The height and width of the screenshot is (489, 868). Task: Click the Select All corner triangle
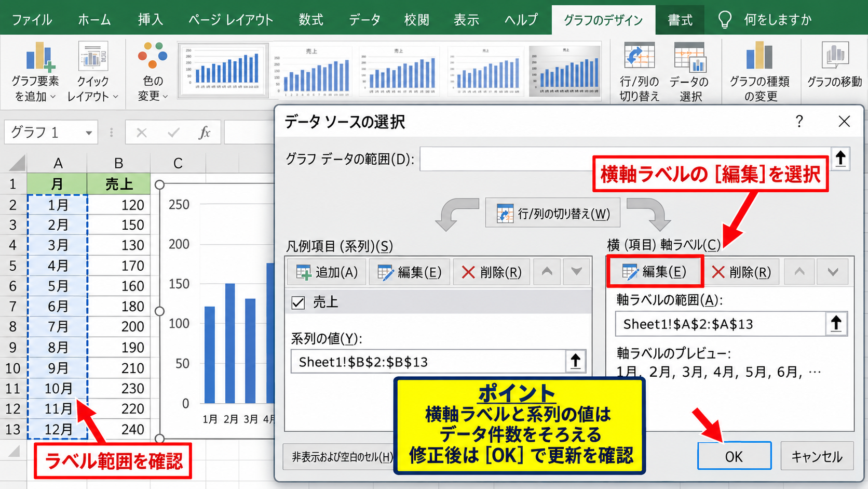coord(17,163)
